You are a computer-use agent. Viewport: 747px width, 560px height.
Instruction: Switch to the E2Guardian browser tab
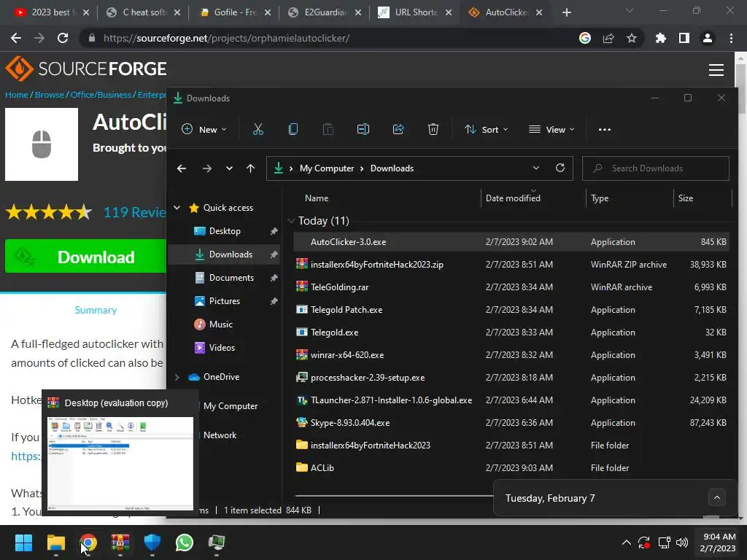[325, 12]
